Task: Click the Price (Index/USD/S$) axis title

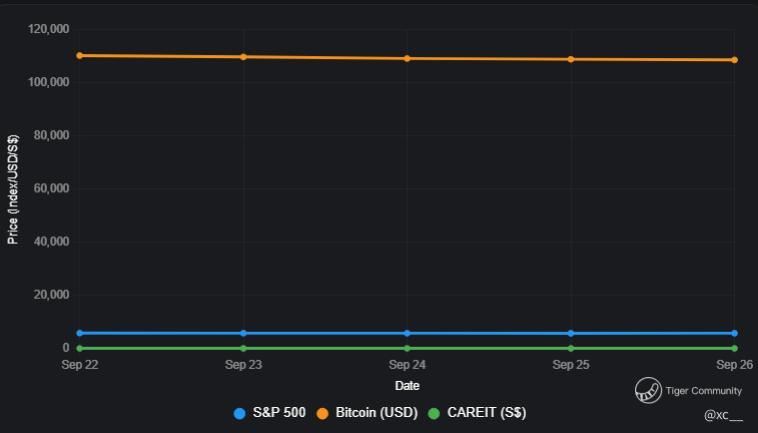Action: pos(13,189)
